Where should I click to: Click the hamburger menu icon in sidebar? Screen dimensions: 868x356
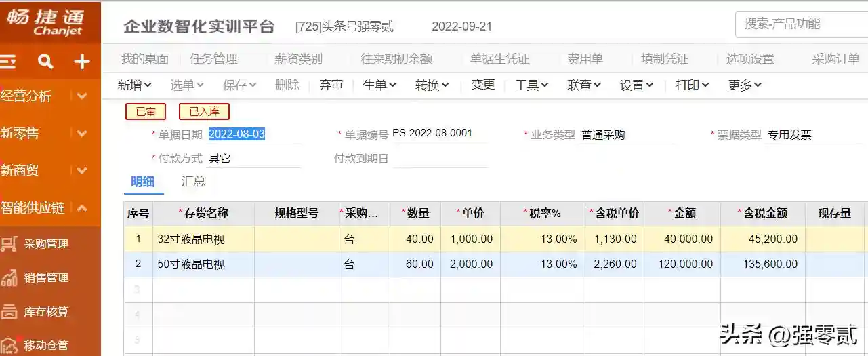7,62
